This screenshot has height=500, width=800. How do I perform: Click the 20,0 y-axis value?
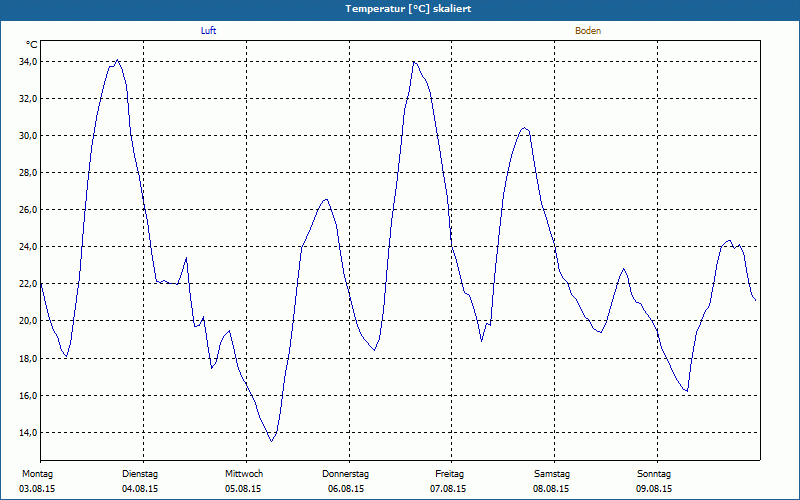click(29, 321)
